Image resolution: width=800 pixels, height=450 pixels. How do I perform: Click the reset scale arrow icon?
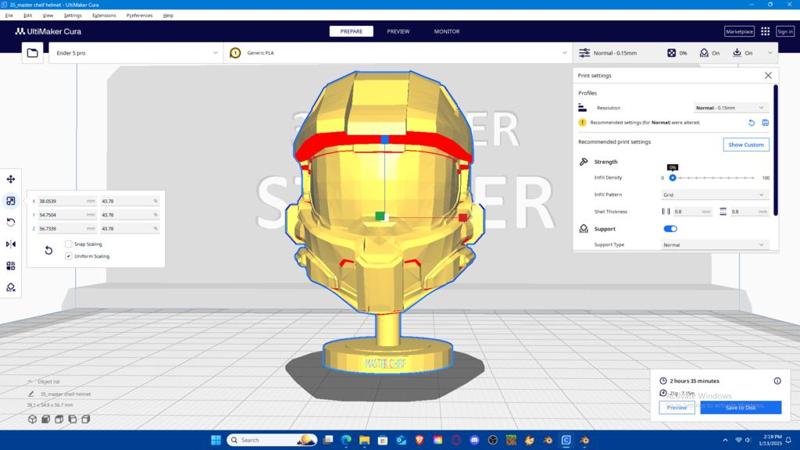[48, 250]
